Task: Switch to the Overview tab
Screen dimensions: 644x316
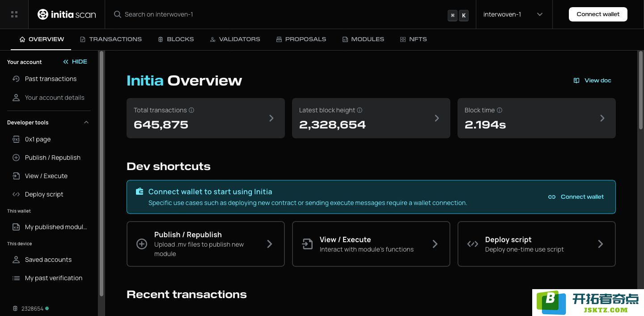Action: (x=41, y=39)
